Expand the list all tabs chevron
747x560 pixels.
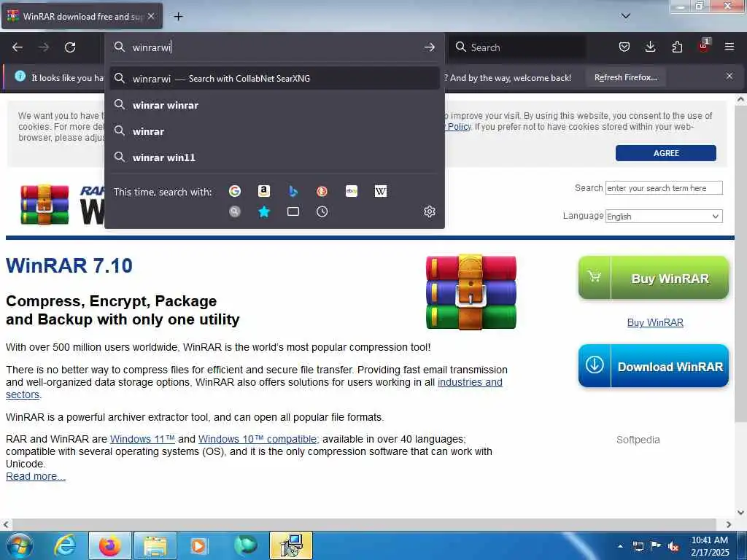625,16
